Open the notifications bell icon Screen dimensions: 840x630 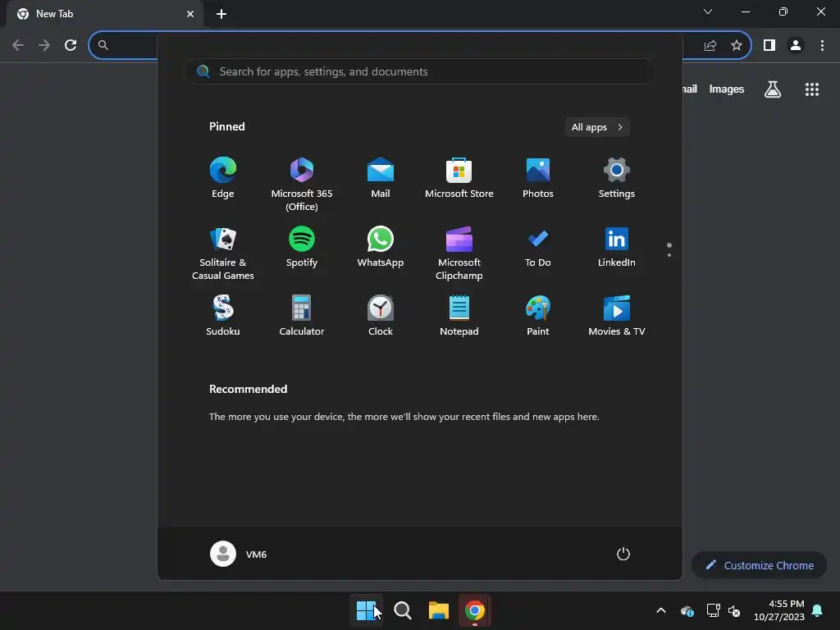[x=818, y=610]
